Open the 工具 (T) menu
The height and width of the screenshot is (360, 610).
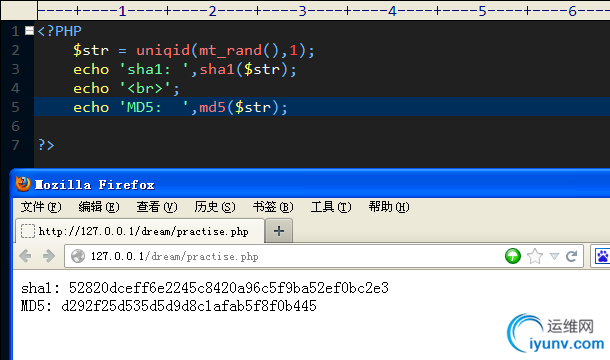click(331, 207)
